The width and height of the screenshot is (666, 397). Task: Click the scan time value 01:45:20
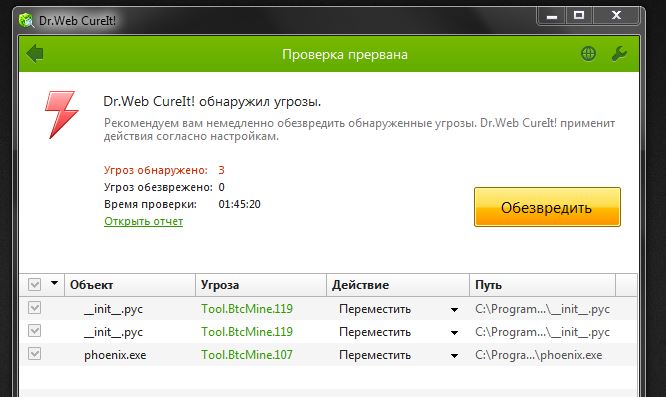pos(240,204)
